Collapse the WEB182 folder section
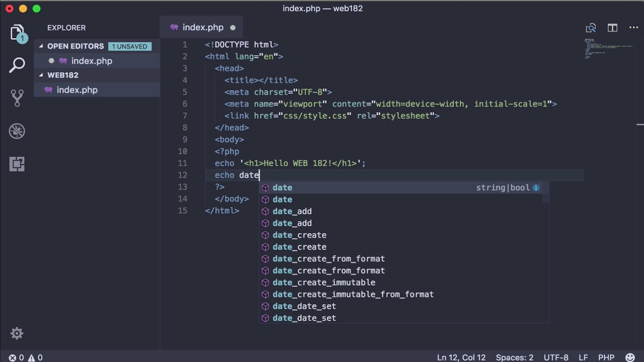This screenshot has height=362, width=644. [41, 75]
